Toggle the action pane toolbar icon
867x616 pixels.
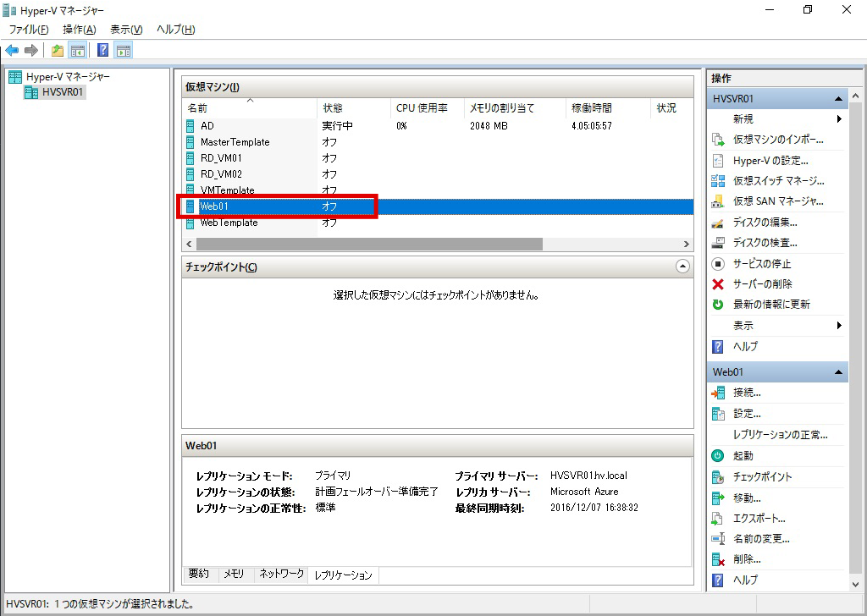click(x=124, y=51)
